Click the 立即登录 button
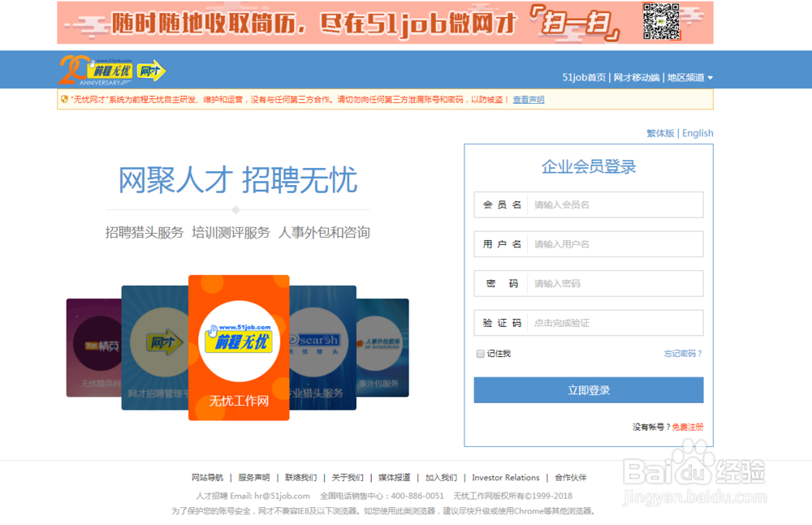Image resolution: width=812 pixels, height=525 pixels. tap(588, 389)
